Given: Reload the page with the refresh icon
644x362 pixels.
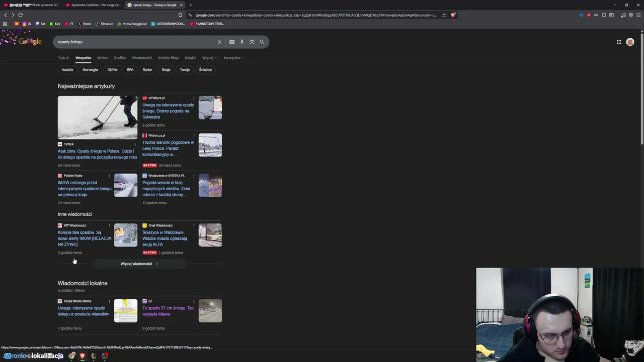Looking at the screenshot, I should coord(21,15).
